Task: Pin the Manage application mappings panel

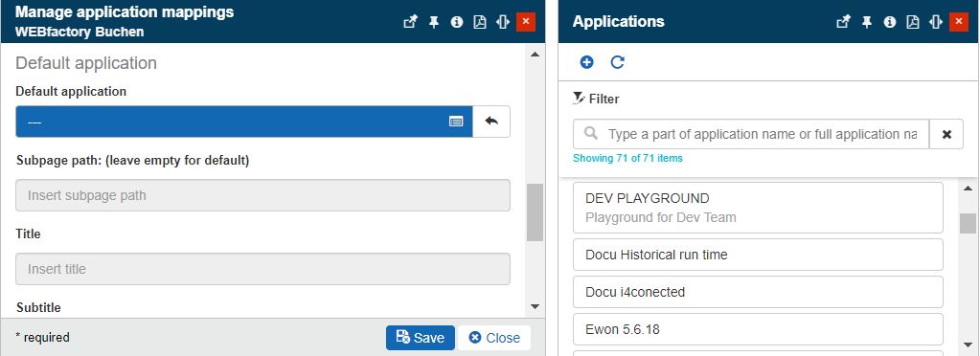Action: coord(434,22)
